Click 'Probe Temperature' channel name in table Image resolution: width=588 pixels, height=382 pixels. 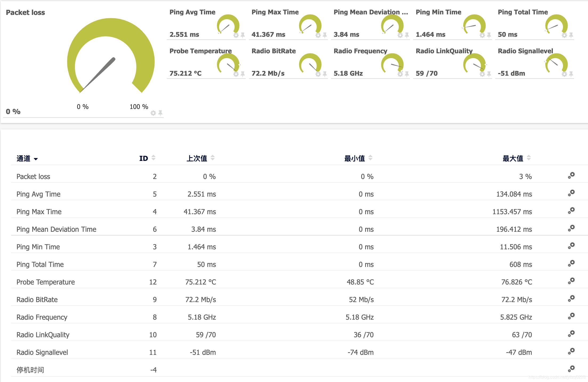46,282
